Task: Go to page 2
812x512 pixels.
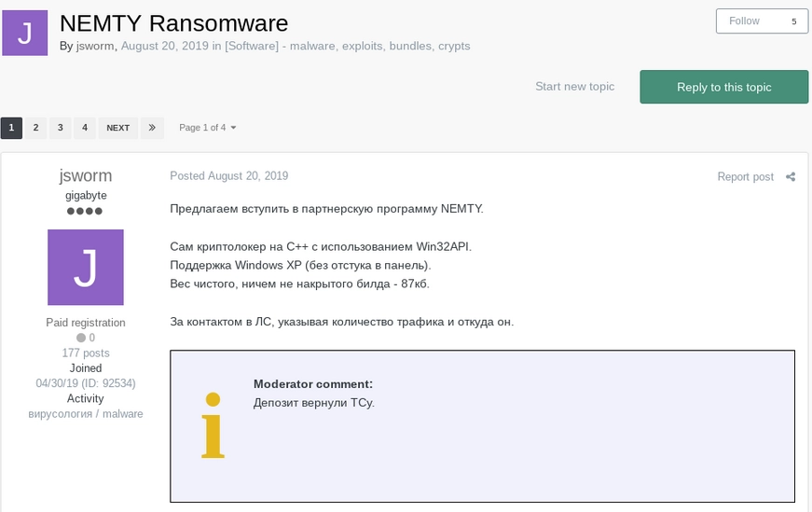Action: click(35, 128)
